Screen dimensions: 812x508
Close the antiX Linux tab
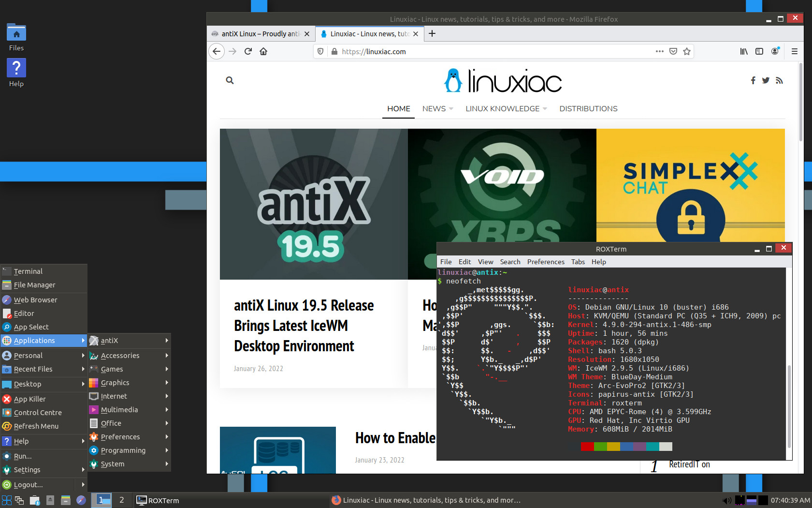coord(306,34)
